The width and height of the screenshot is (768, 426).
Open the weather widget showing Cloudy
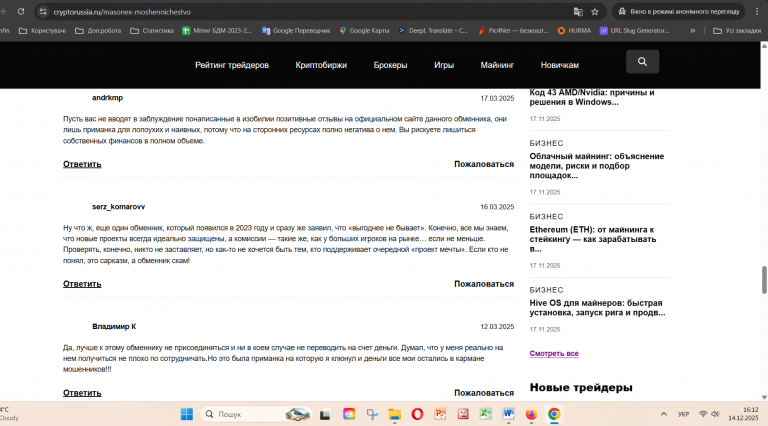tap(10, 414)
